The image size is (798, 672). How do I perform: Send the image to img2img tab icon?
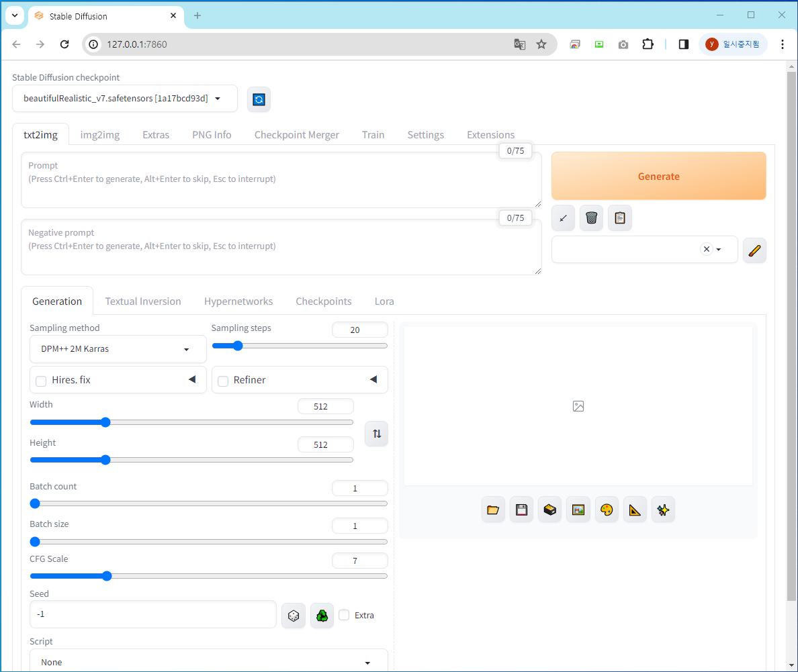click(x=578, y=510)
